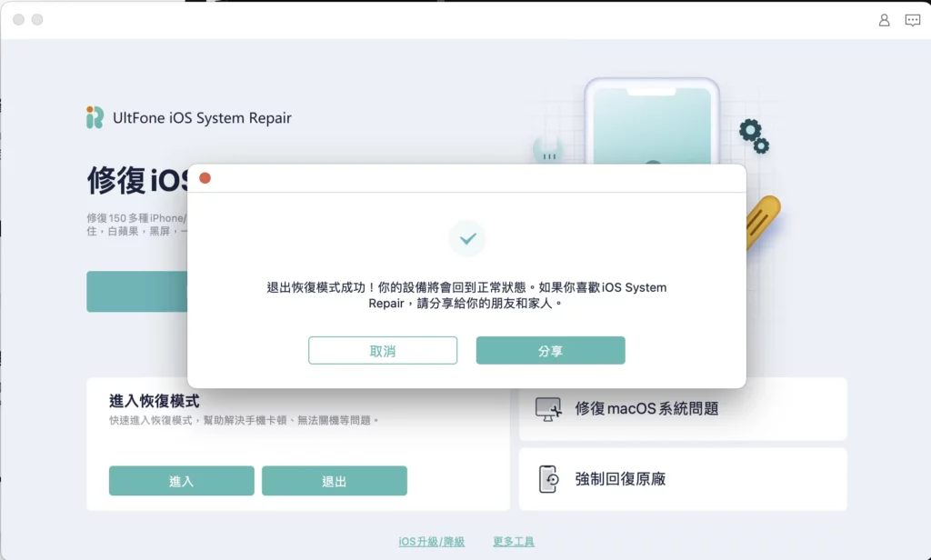The height and width of the screenshot is (560, 931).
Task: Click the 取消 button in dialog
Action: [x=383, y=350]
